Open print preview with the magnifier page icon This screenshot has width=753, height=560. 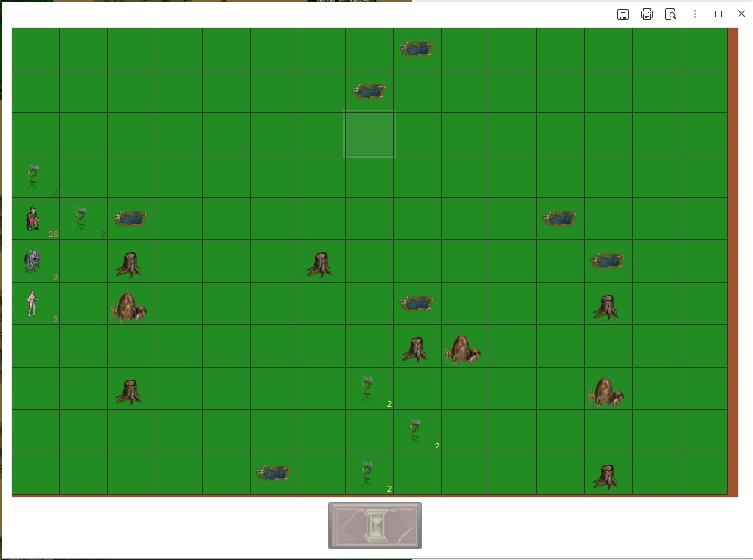point(670,14)
